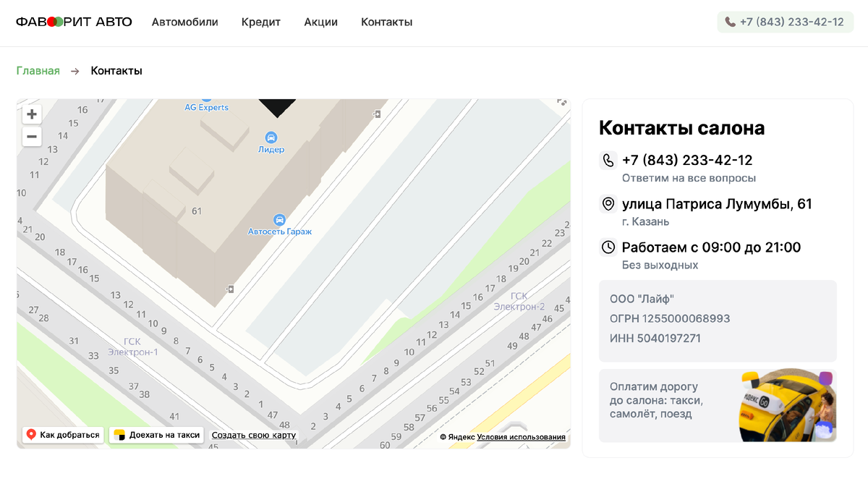Click the red pin icon in Как добраться

pos(30,434)
